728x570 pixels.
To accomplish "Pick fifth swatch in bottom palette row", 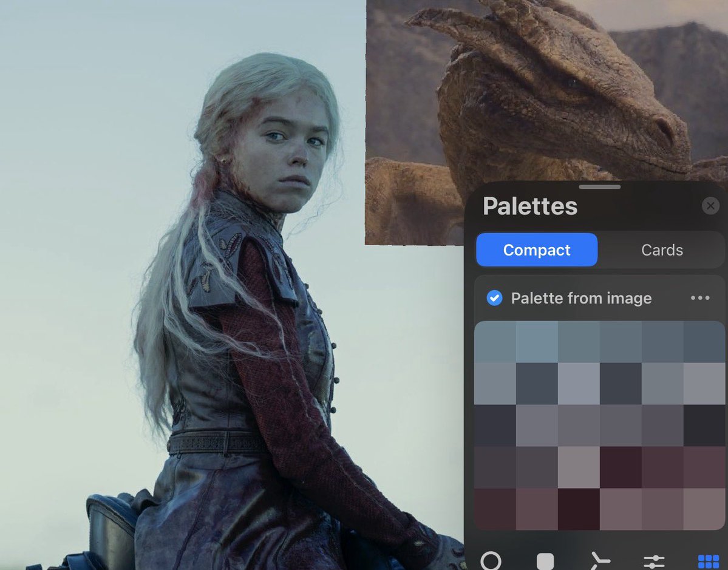I will point(662,509).
